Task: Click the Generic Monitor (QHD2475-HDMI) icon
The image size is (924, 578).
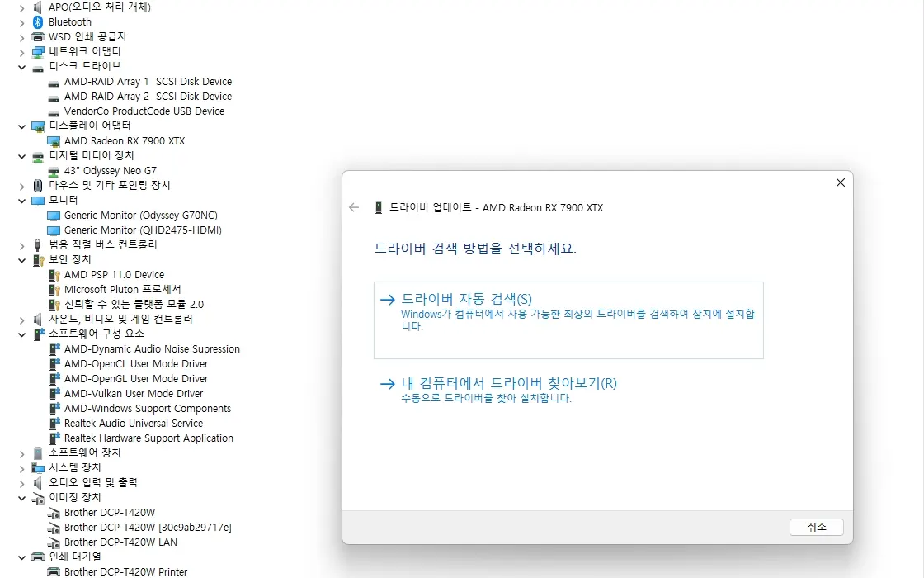Action: pyautogui.click(x=54, y=230)
